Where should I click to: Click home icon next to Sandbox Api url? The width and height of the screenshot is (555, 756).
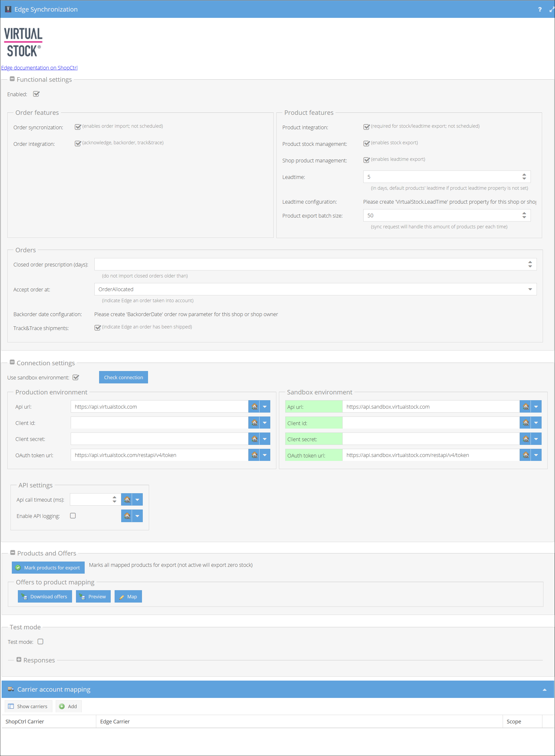pos(526,407)
